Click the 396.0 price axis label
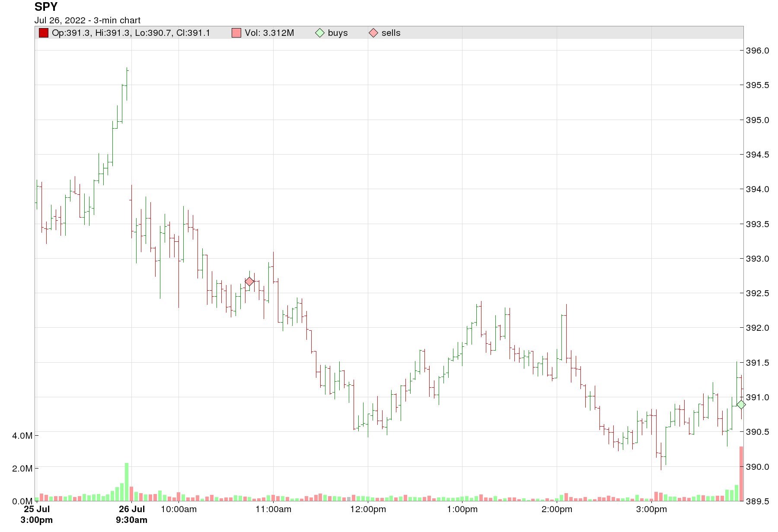The height and width of the screenshot is (532, 778). click(758, 51)
